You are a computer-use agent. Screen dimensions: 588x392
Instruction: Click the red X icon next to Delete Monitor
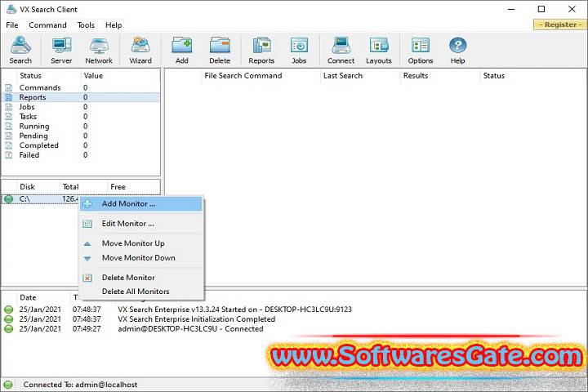click(x=87, y=278)
